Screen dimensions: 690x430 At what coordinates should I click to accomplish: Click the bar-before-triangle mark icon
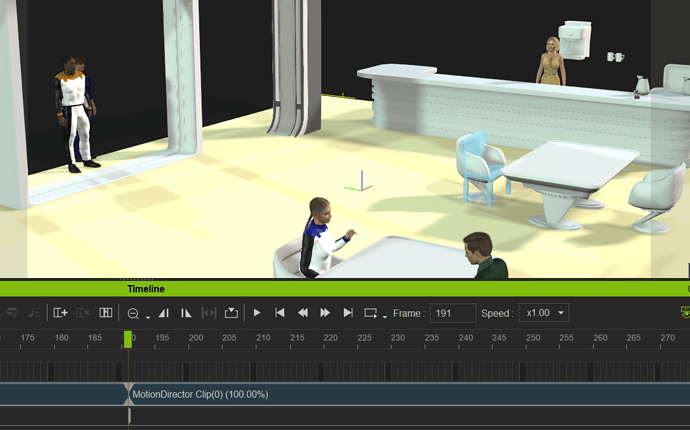tap(186, 313)
